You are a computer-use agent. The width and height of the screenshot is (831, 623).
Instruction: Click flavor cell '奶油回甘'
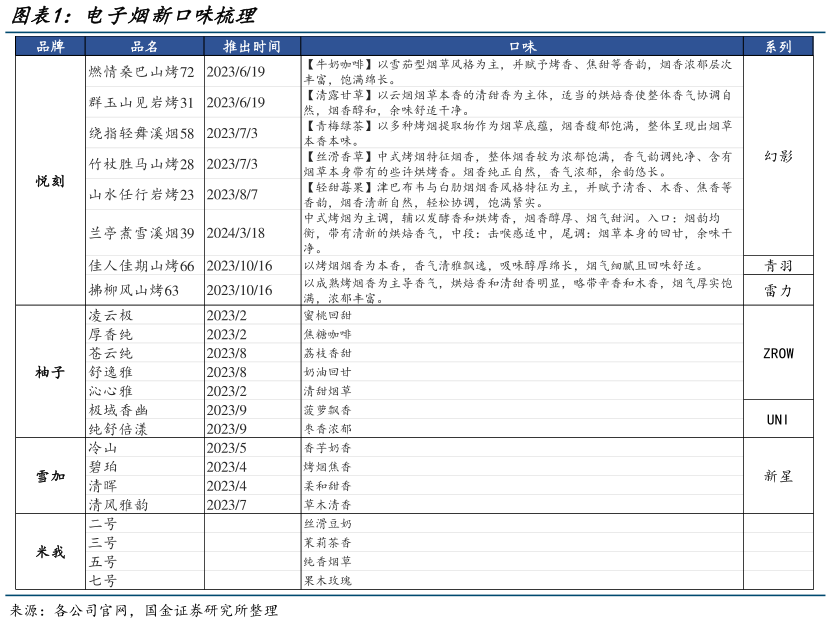[328, 372]
